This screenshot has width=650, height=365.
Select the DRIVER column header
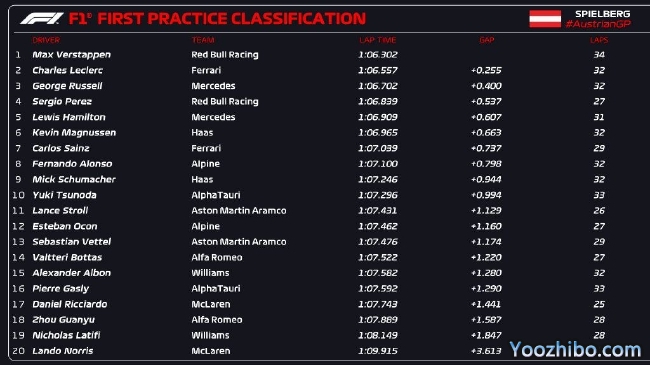point(46,40)
